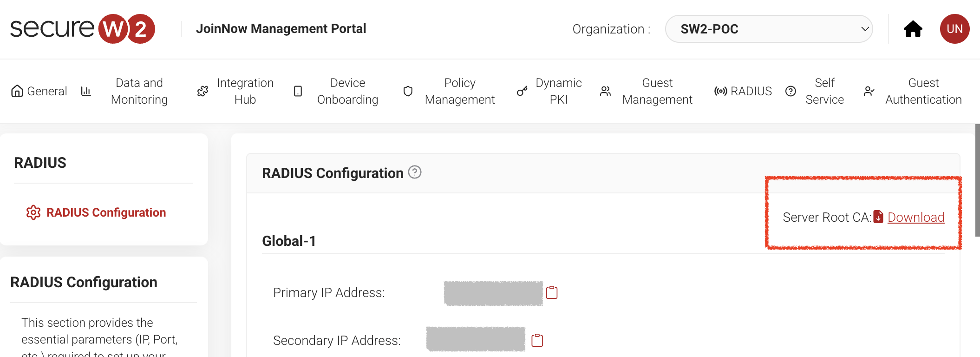
Task: Open Data and Monitoring menu
Action: pos(139,91)
